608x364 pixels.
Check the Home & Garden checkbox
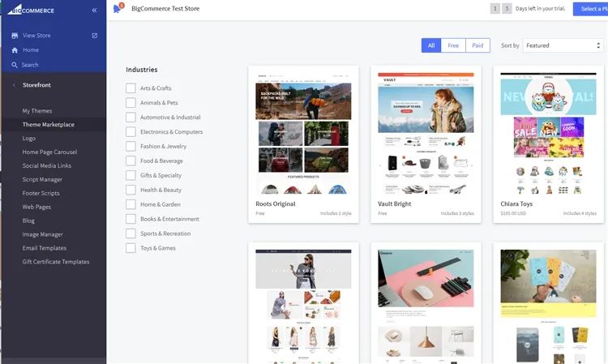pos(131,204)
